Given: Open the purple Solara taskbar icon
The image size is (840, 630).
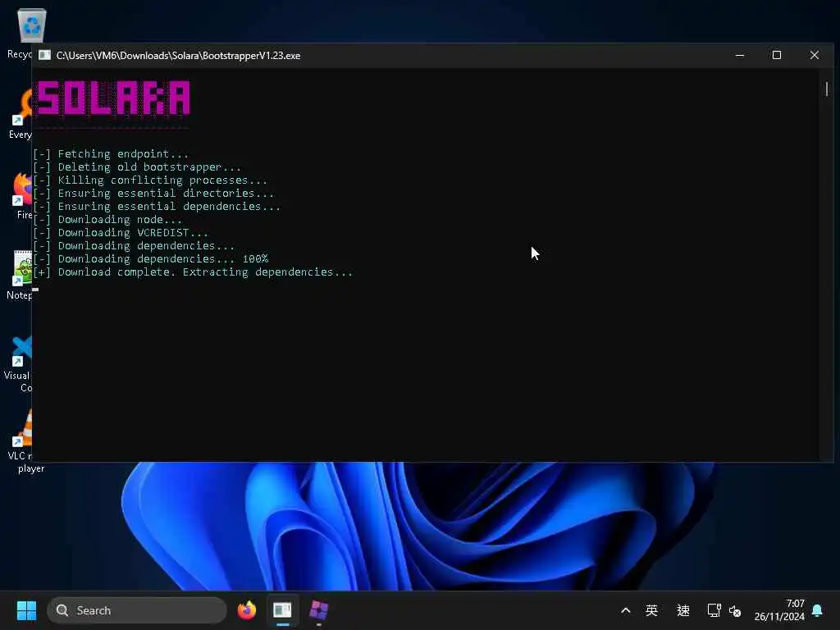Looking at the screenshot, I should pyautogui.click(x=318, y=610).
